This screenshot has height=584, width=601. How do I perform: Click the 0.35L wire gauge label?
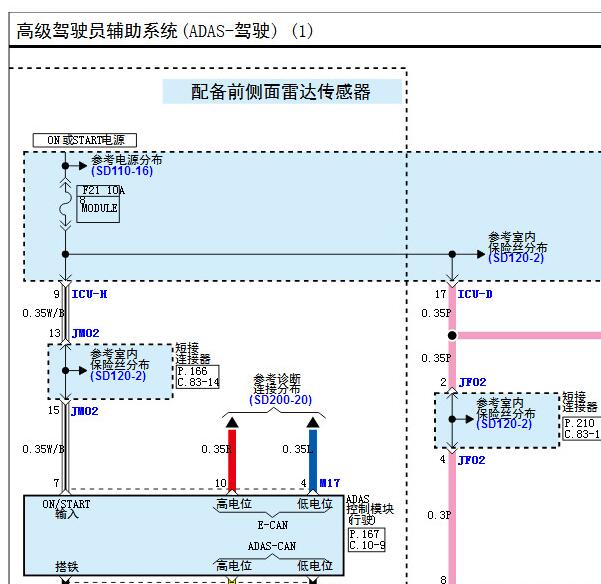coord(296,449)
